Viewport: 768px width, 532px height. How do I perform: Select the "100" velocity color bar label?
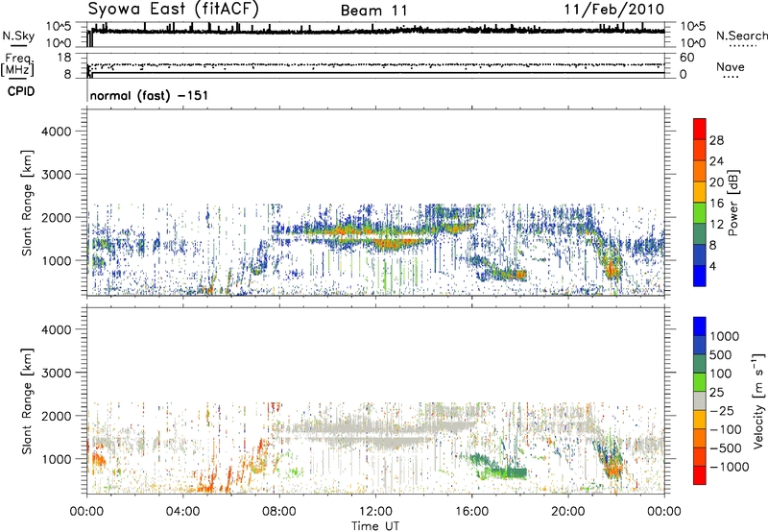point(721,374)
